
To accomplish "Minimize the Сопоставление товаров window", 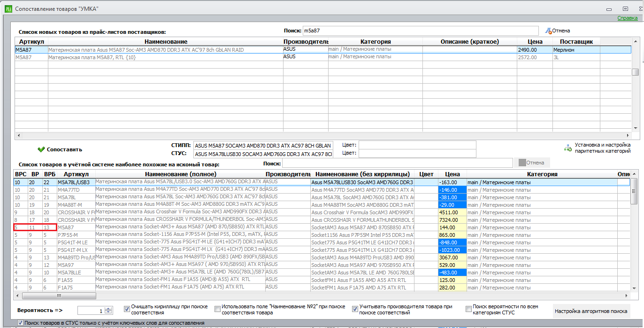I will pos(608,9).
